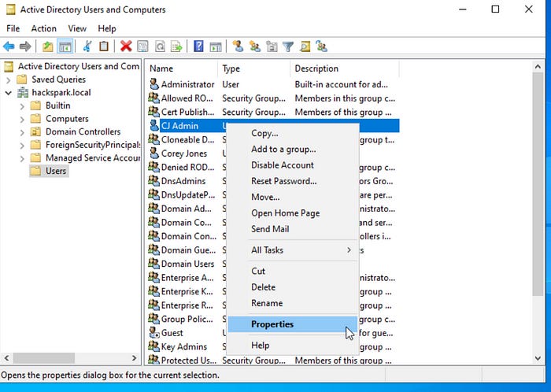This screenshot has height=392, width=551.
Task: Select Add to a group... option
Action: pos(292,150)
